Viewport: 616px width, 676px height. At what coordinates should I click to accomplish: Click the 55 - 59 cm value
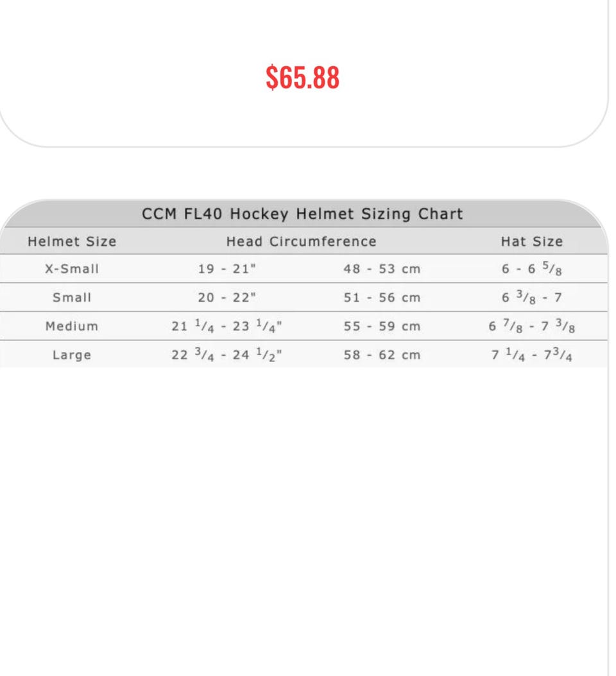point(382,326)
